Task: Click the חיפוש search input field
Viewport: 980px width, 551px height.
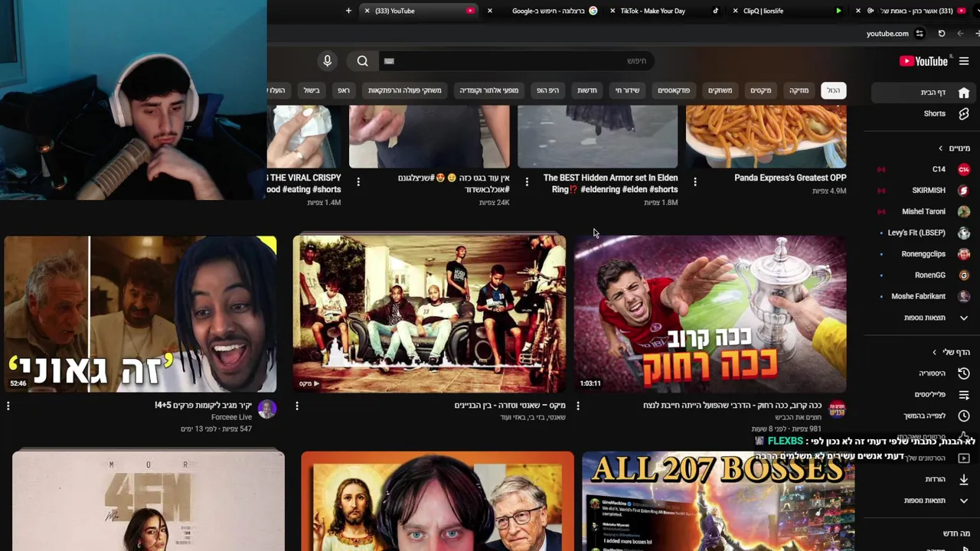Action: pyautogui.click(x=518, y=61)
